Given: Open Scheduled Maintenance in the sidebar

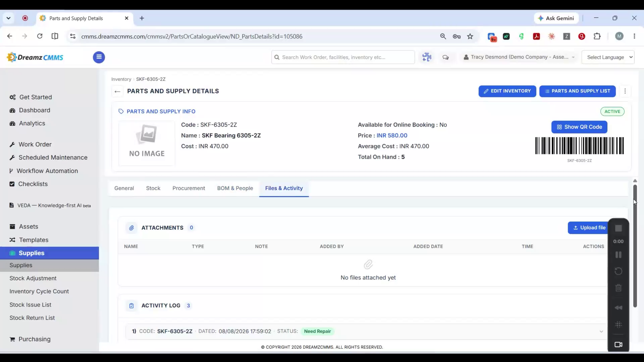Looking at the screenshot, I should tap(53, 158).
